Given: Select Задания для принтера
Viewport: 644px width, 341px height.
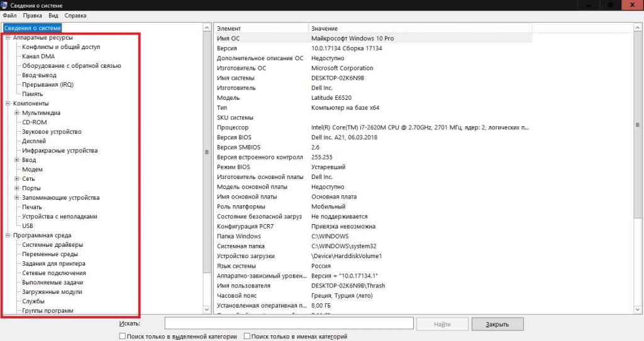Looking at the screenshot, I should click(54, 264).
